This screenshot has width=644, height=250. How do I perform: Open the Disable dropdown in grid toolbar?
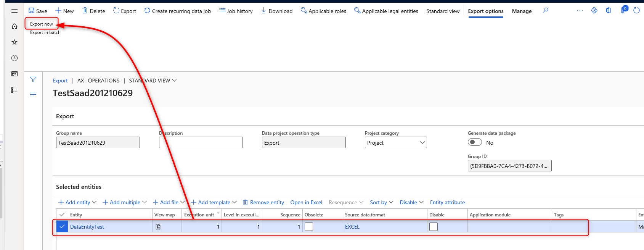(x=412, y=202)
